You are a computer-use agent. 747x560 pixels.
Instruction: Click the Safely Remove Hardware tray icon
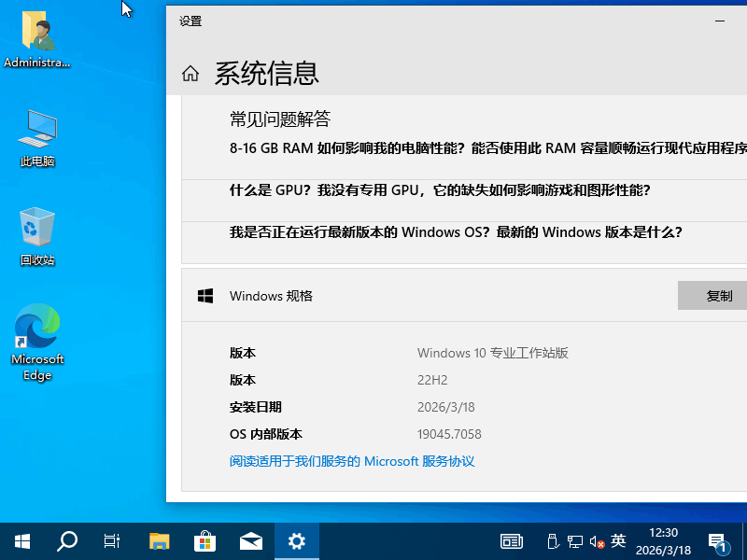[x=553, y=540]
